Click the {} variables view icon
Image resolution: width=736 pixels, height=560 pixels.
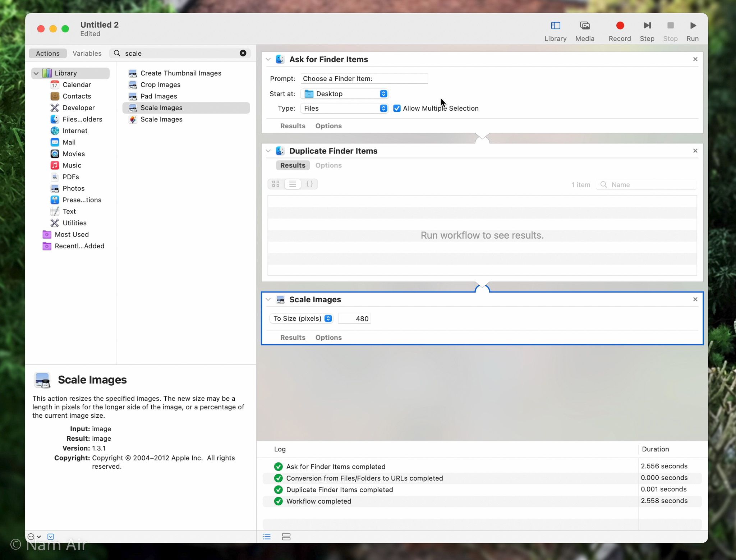click(310, 184)
